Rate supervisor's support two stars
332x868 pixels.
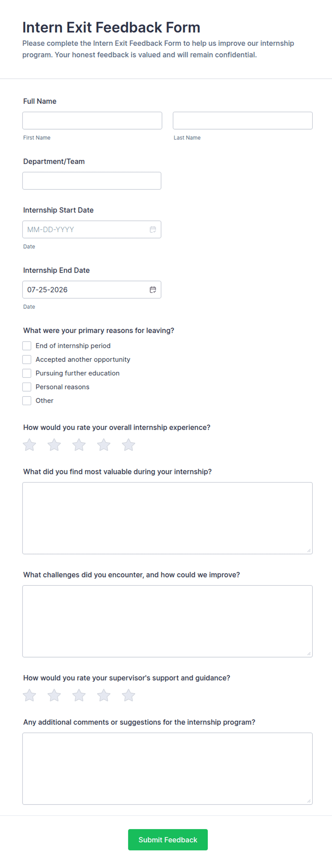click(x=54, y=695)
